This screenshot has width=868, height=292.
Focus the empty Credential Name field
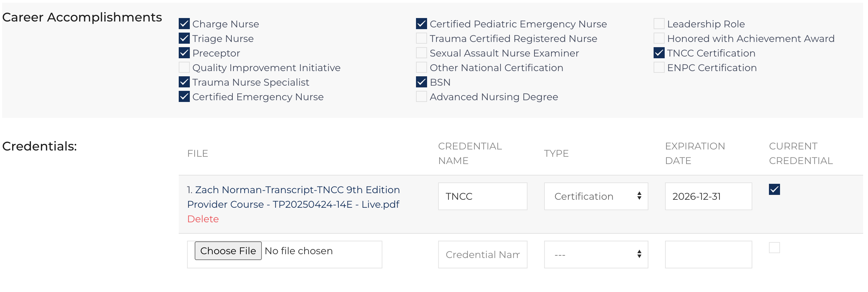(x=482, y=255)
